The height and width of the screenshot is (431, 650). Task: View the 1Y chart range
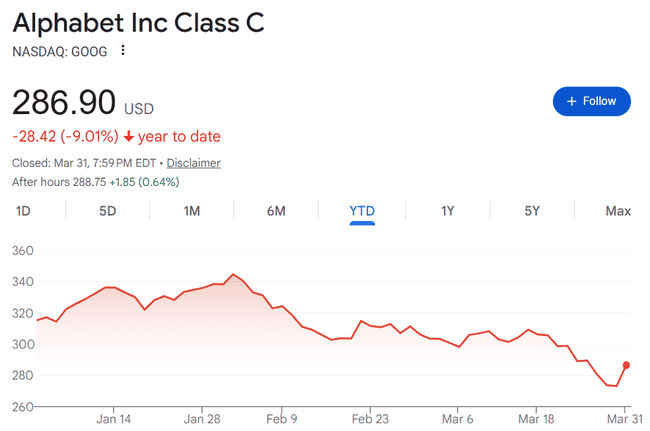click(x=447, y=211)
